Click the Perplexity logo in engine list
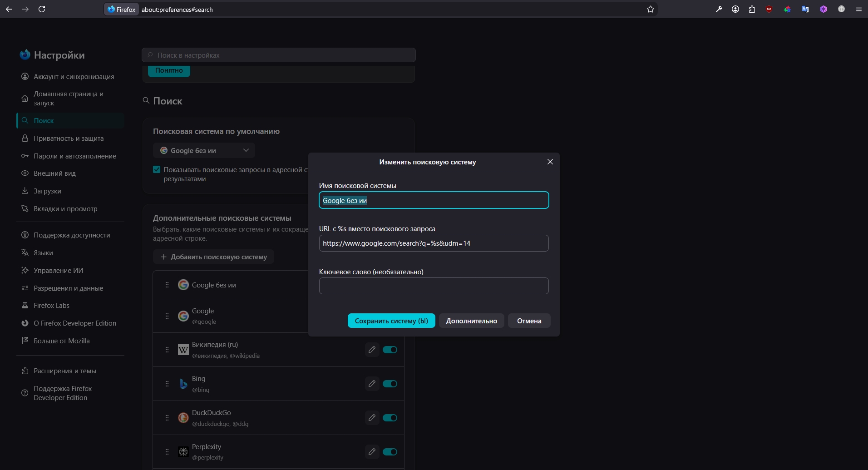 click(x=183, y=452)
